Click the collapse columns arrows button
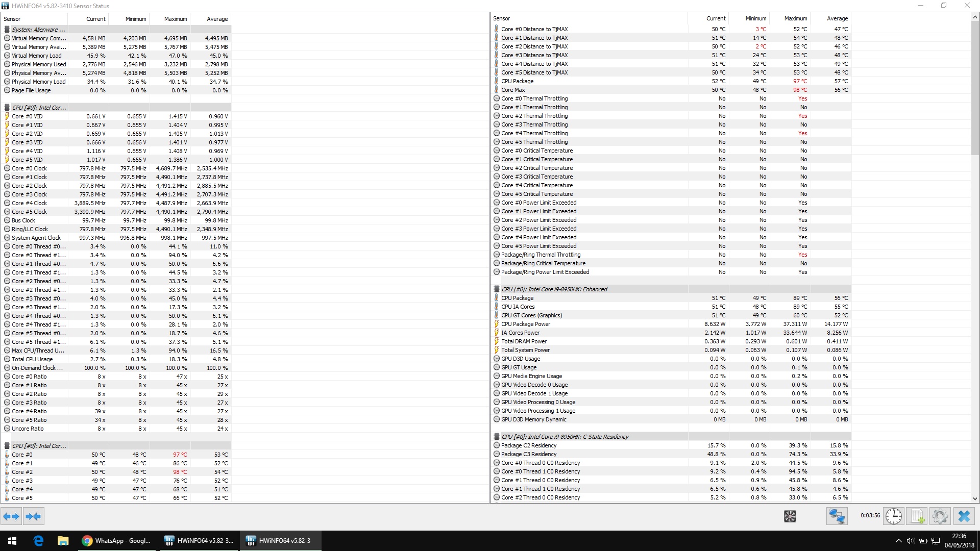 [x=33, y=516]
